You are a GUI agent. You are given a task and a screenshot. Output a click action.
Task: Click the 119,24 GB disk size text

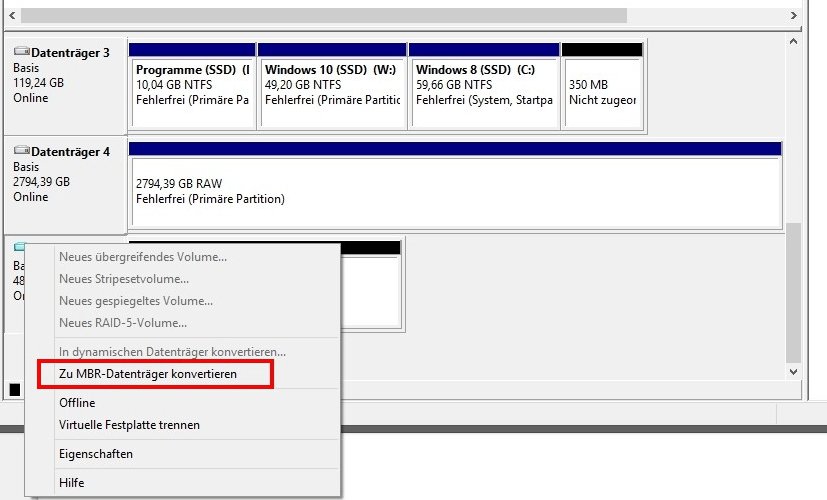tap(39, 83)
